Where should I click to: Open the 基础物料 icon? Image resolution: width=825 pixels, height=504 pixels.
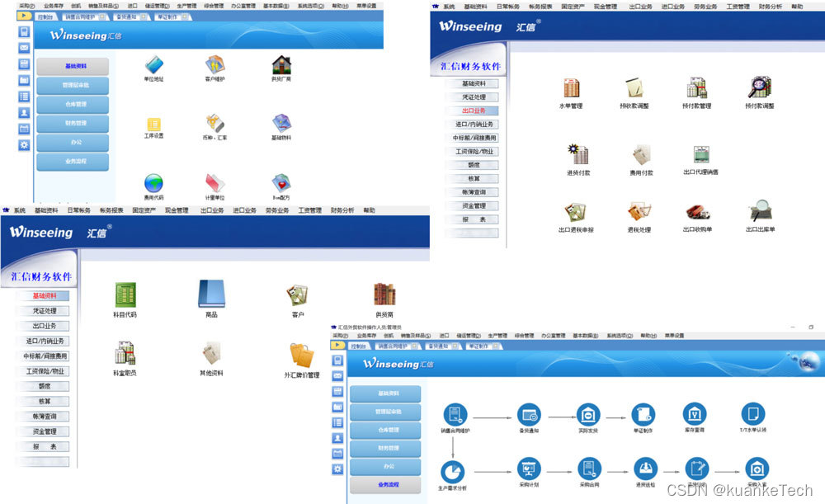point(281,123)
